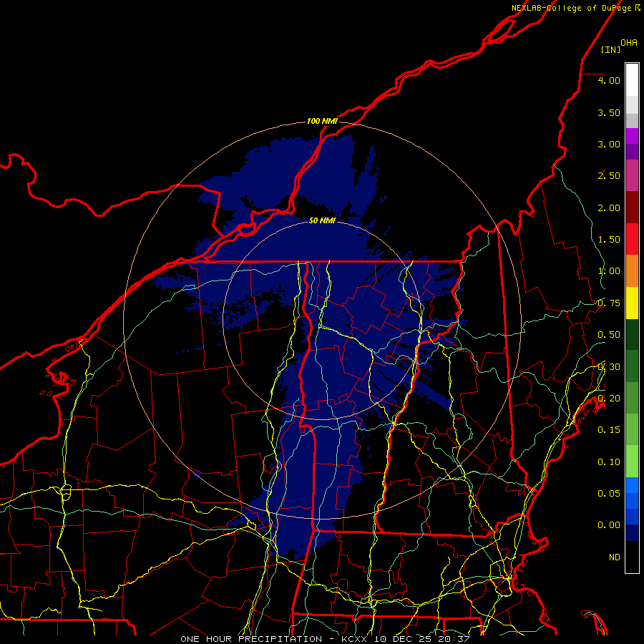Click the bright magenta legend swatch

(x=632, y=136)
